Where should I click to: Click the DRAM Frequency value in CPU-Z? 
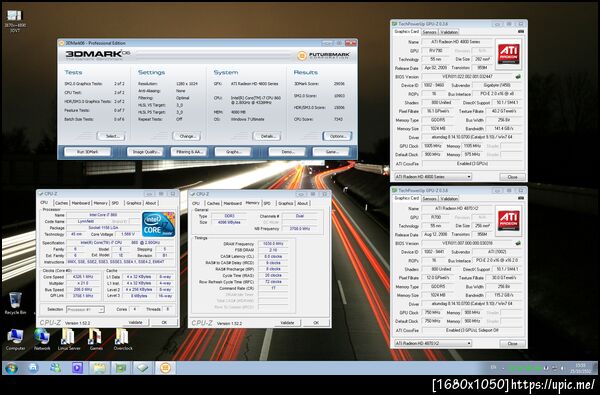coord(273,244)
